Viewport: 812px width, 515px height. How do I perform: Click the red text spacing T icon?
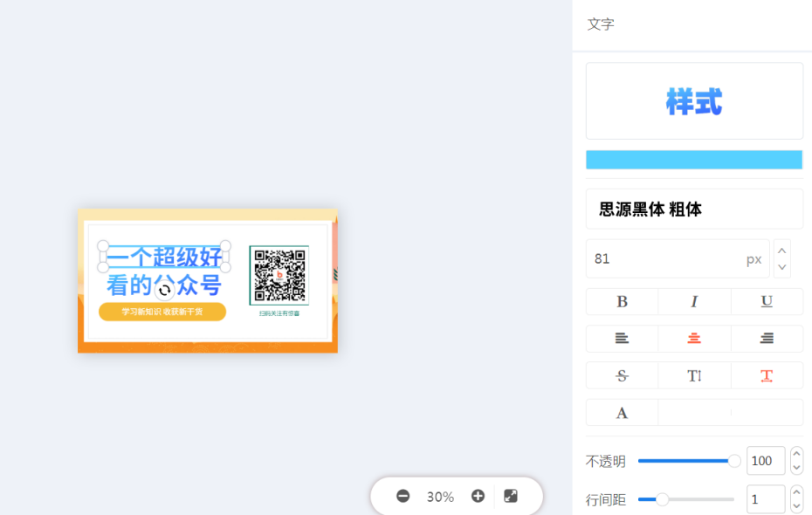767,375
